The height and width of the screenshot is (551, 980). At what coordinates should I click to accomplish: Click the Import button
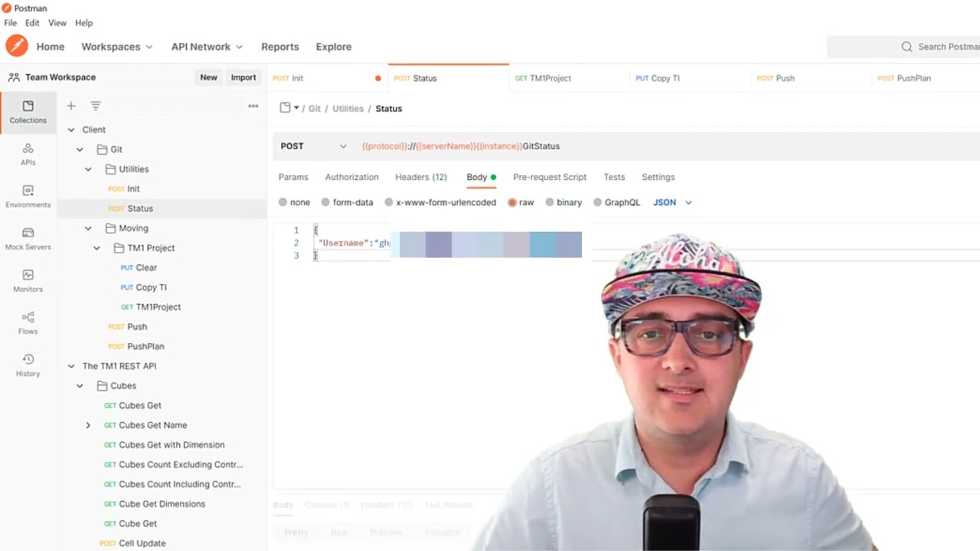click(x=243, y=77)
